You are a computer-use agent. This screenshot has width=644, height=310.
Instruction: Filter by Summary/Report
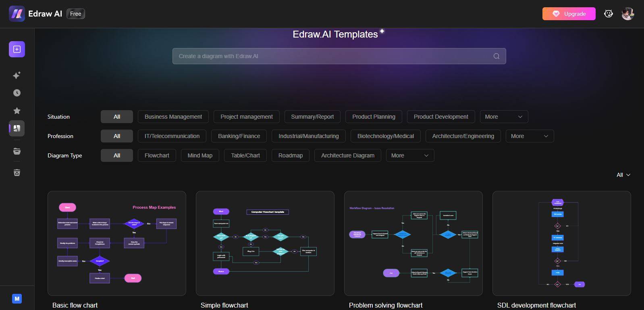pos(312,117)
